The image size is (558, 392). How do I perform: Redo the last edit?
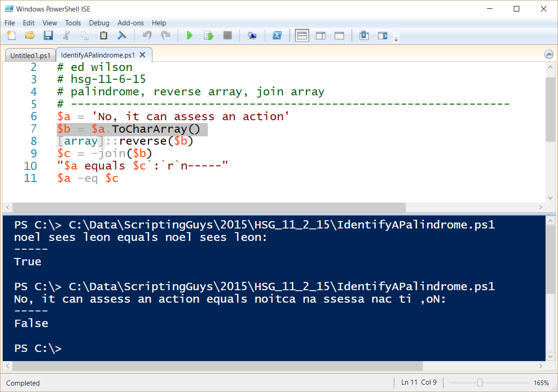pyautogui.click(x=165, y=35)
